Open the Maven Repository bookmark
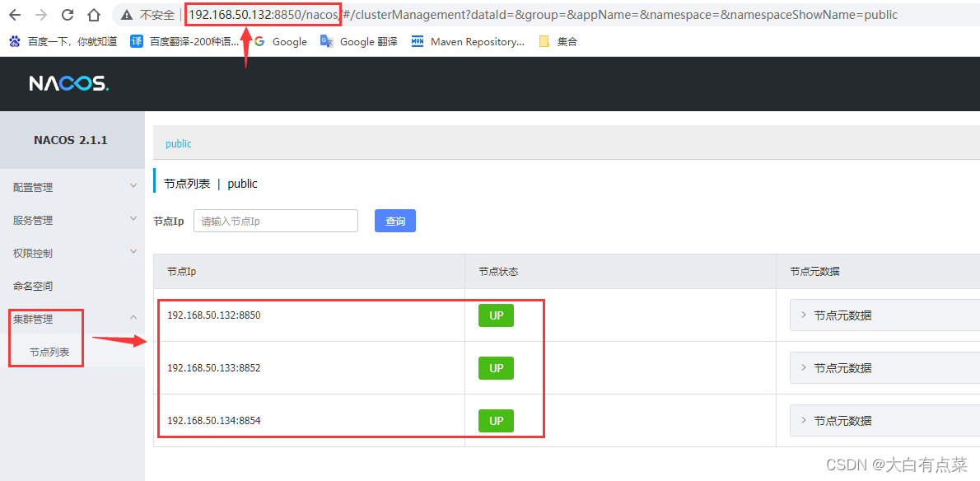980x481 pixels. (468, 42)
